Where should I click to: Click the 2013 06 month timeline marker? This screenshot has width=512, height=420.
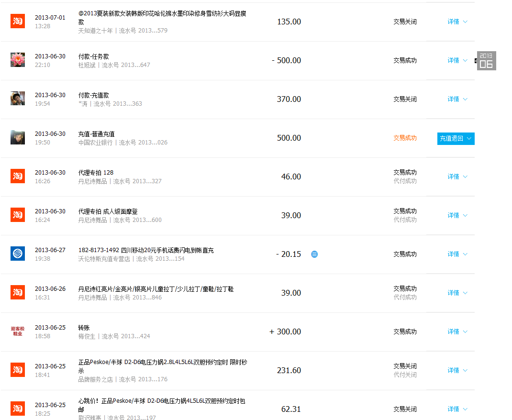[486, 61]
